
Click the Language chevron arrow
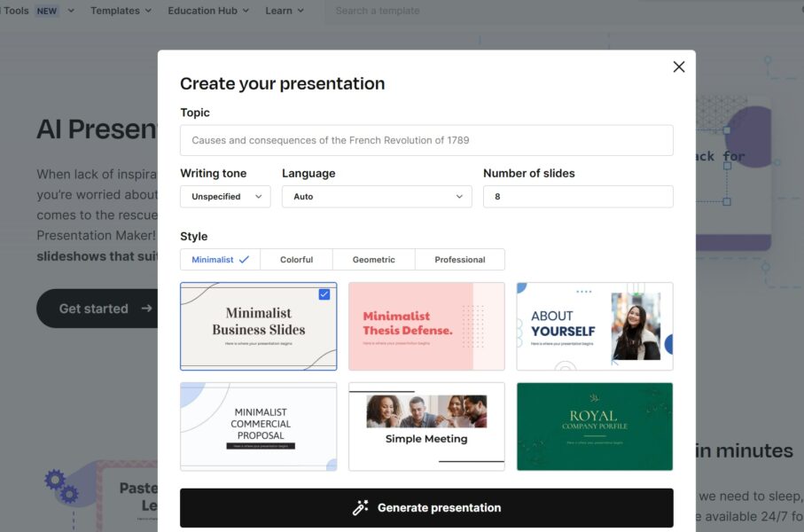click(459, 197)
